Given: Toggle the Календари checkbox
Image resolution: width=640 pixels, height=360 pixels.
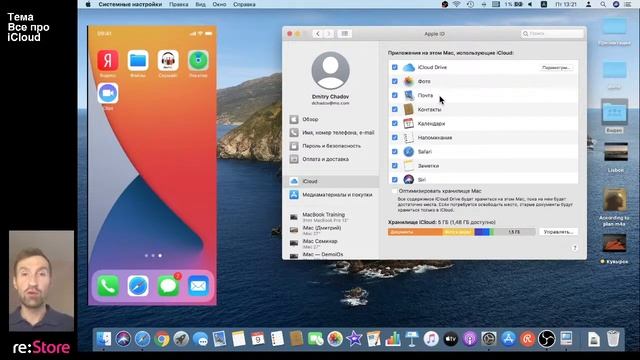Looking at the screenshot, I should 395,123.
